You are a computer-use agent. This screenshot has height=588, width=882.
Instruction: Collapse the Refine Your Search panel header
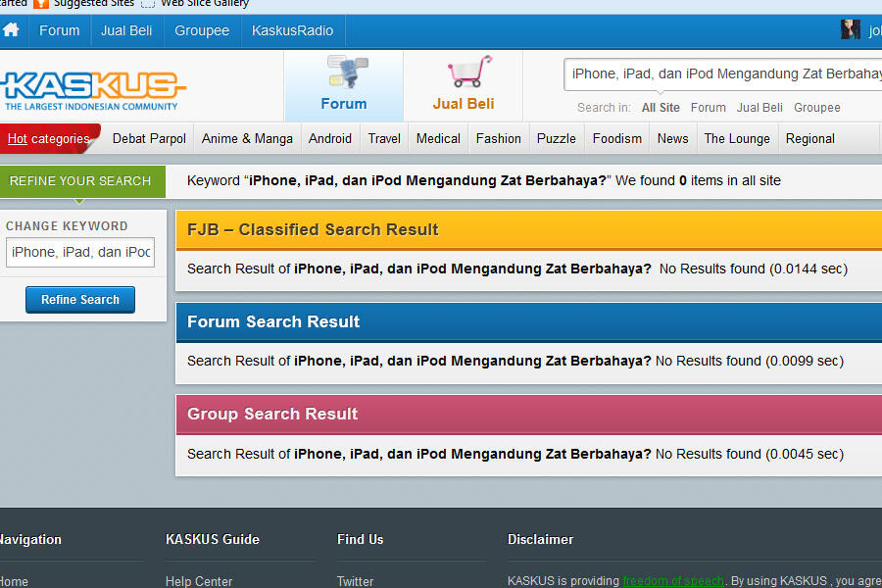(82, 181)
